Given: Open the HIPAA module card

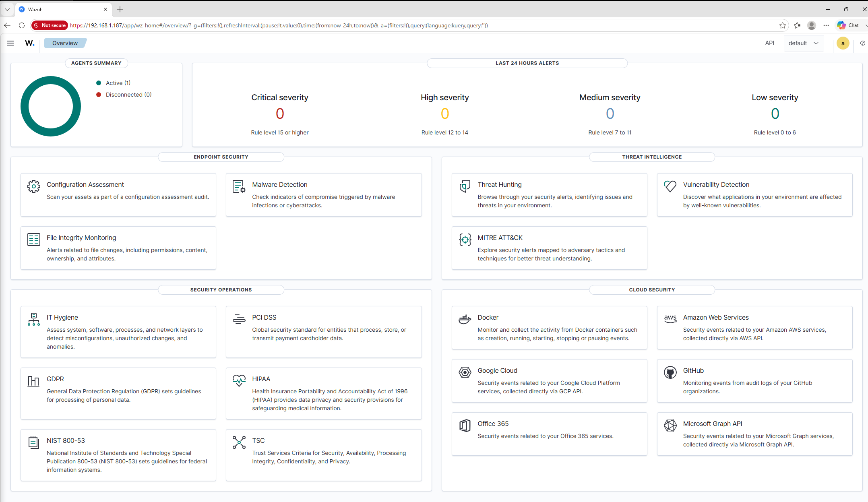Looking at the screenshot, I should tap(324, 393).
